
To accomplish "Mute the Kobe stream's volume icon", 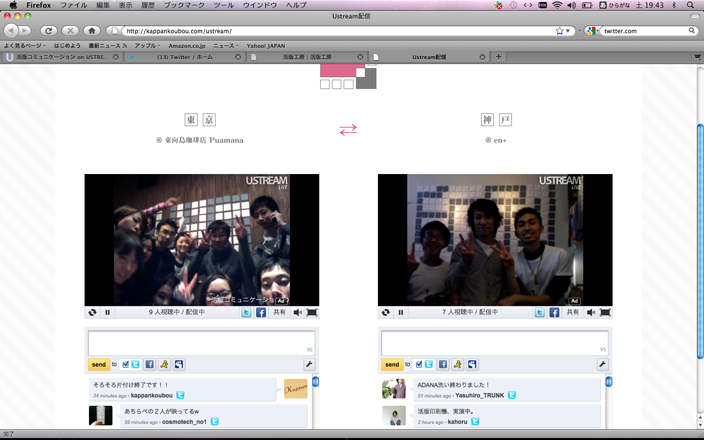I will [591, 312].
